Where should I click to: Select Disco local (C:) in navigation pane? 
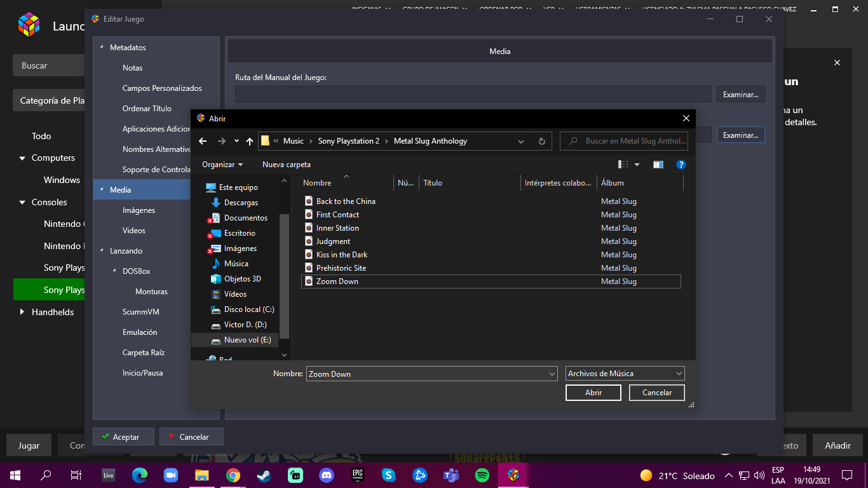(249, 309)
